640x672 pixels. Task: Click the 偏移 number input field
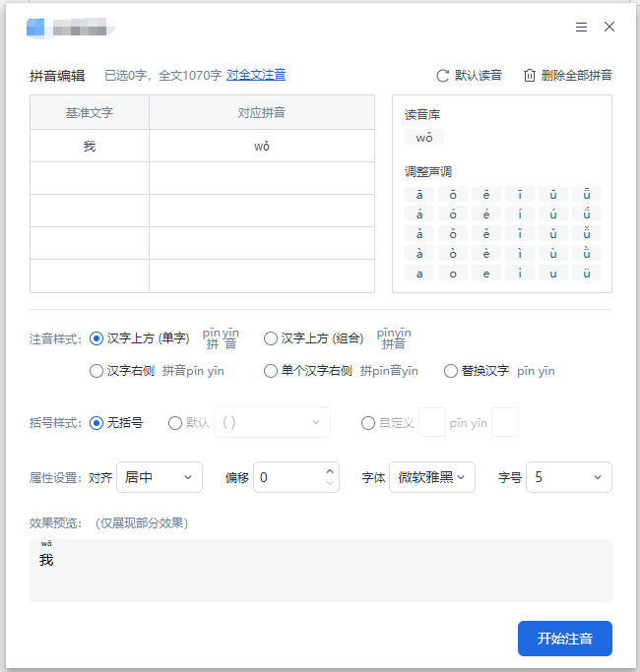point(296,477)
